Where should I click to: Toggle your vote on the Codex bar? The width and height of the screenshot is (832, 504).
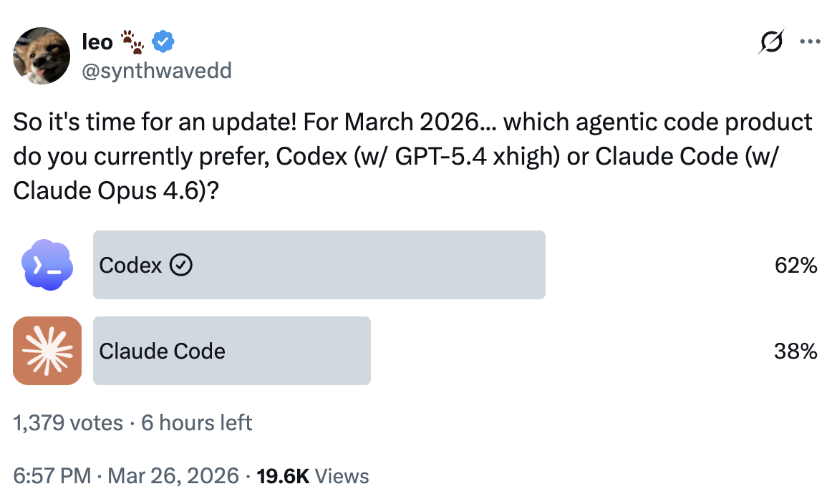(x=319, y=265)
